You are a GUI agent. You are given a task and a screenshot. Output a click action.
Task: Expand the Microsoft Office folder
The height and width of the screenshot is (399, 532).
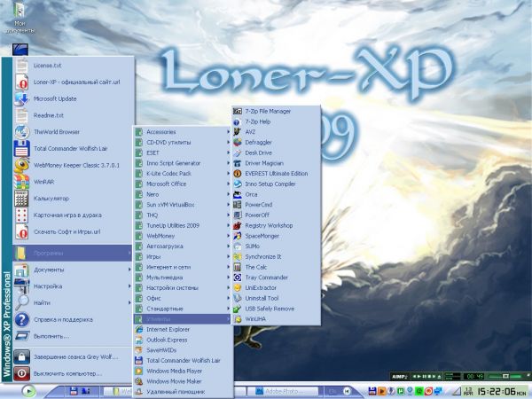pyautogui.click(x=167, y=184)
